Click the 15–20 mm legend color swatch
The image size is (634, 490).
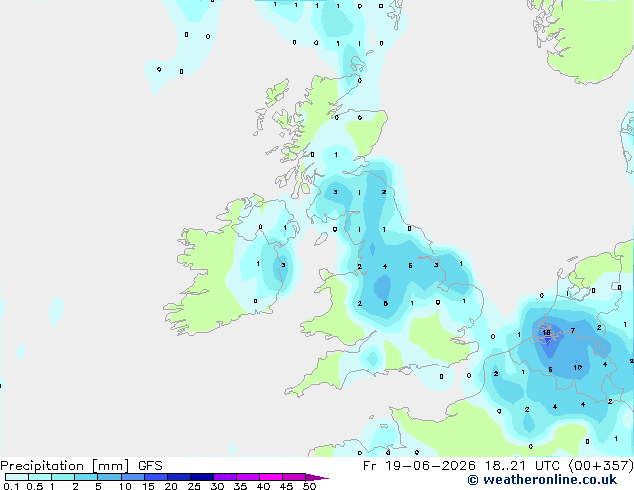(155, 477)
